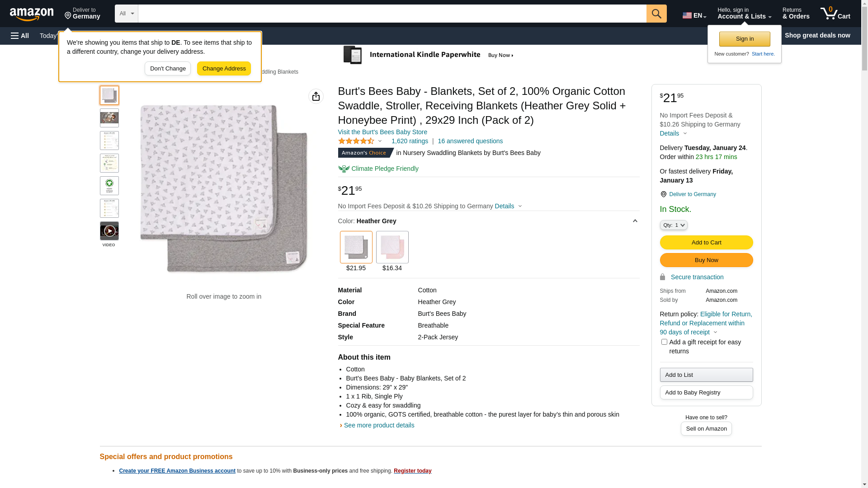Check the gift receipt checkbox

click(x=664, y=342)
